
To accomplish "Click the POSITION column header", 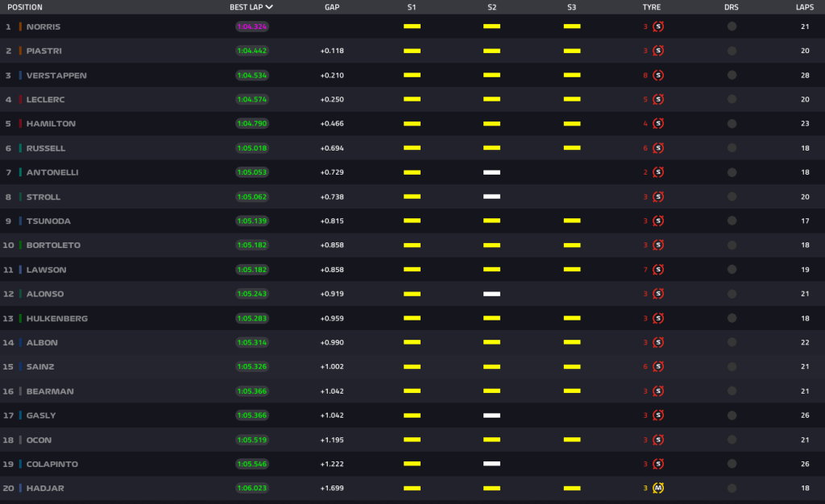I will click(25, 7).
